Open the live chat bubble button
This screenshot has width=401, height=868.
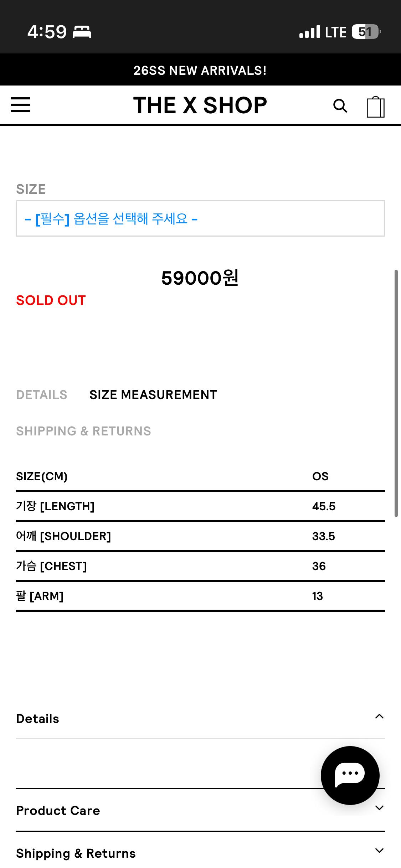[x=350, y=775]
